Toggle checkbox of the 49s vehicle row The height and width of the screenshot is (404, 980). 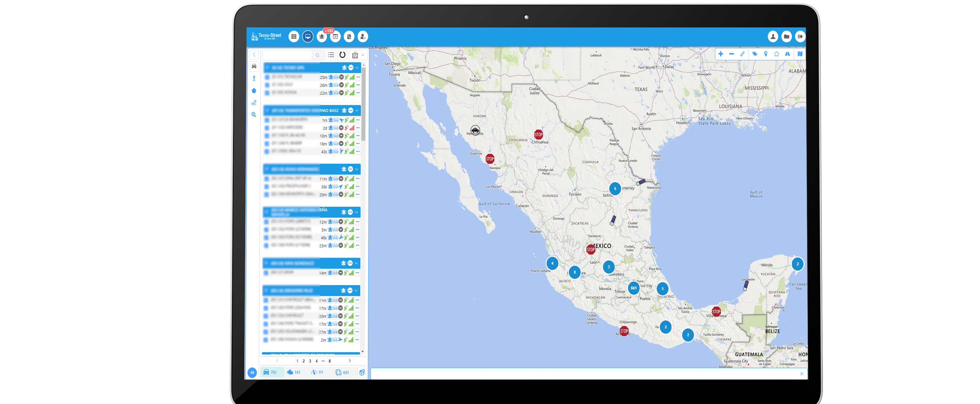pos(266,238)
